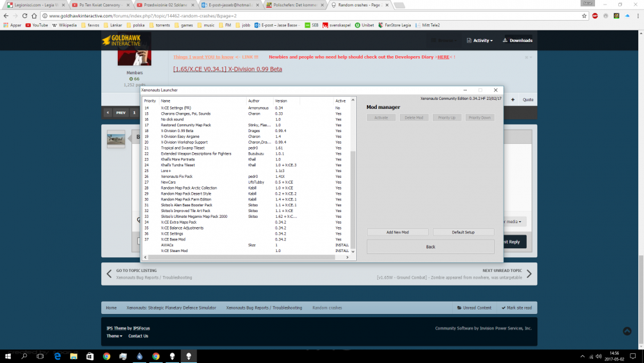
Task: Click Things I want YOU to know link
Action: pyautogui.click(x=204, y=57)
